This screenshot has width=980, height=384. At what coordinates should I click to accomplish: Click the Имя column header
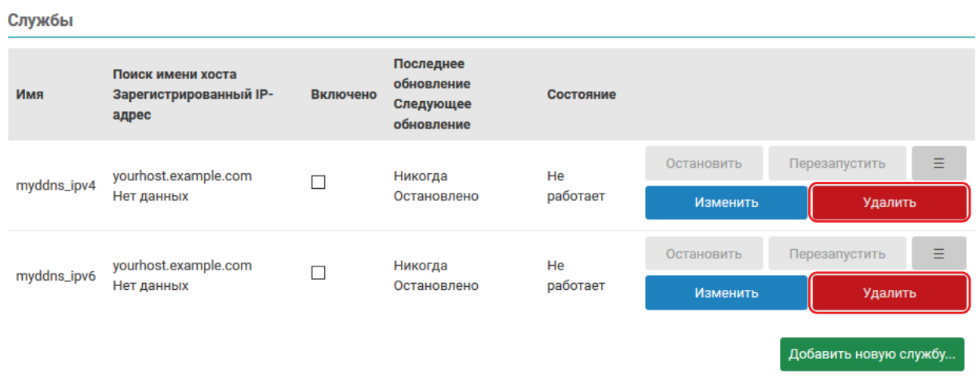point(30,95)
